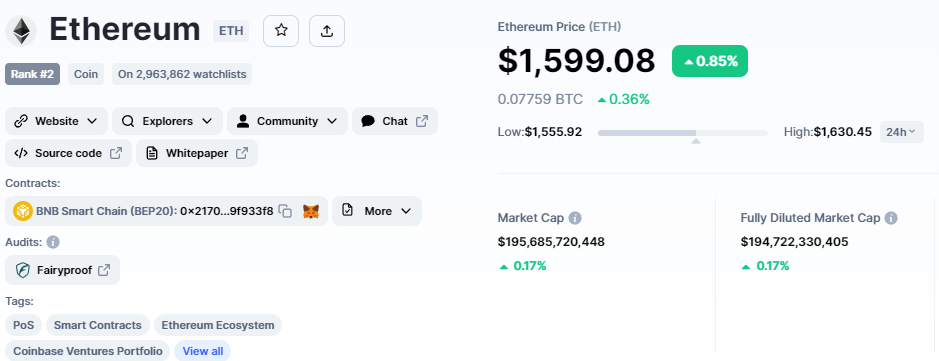Click the low-high price range bar
The image size is (939, 361).
(x=683, y=132)
